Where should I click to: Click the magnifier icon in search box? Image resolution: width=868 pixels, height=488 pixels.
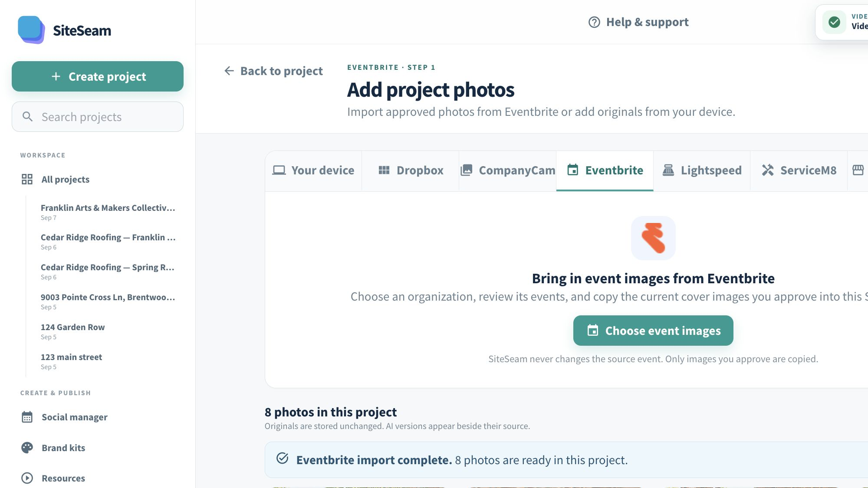pyautogui.click(x=27, y=117)
